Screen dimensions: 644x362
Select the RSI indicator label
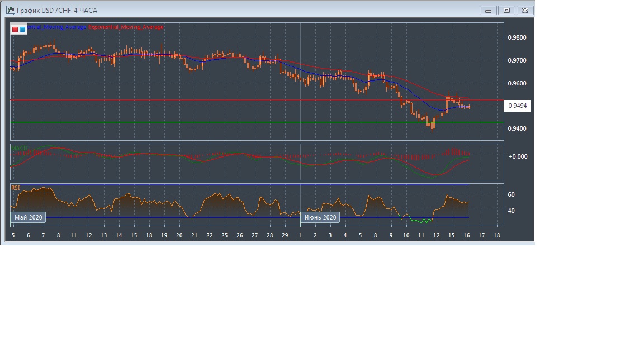click(16, 188)
